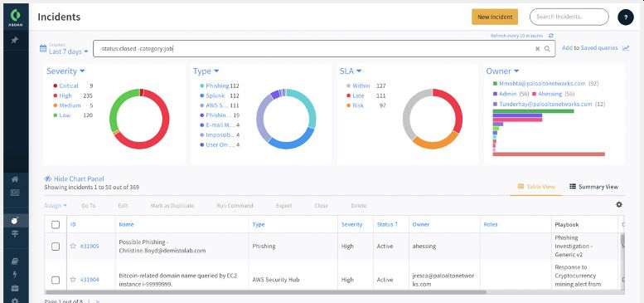The height and width of the screenshot is (303, 644).
Task: Click the New Incident button
Action: coord(495,17)
